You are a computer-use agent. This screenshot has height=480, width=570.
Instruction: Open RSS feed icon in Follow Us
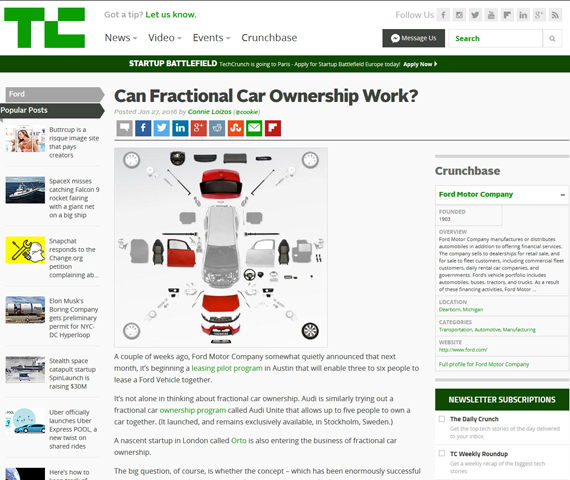555,15
